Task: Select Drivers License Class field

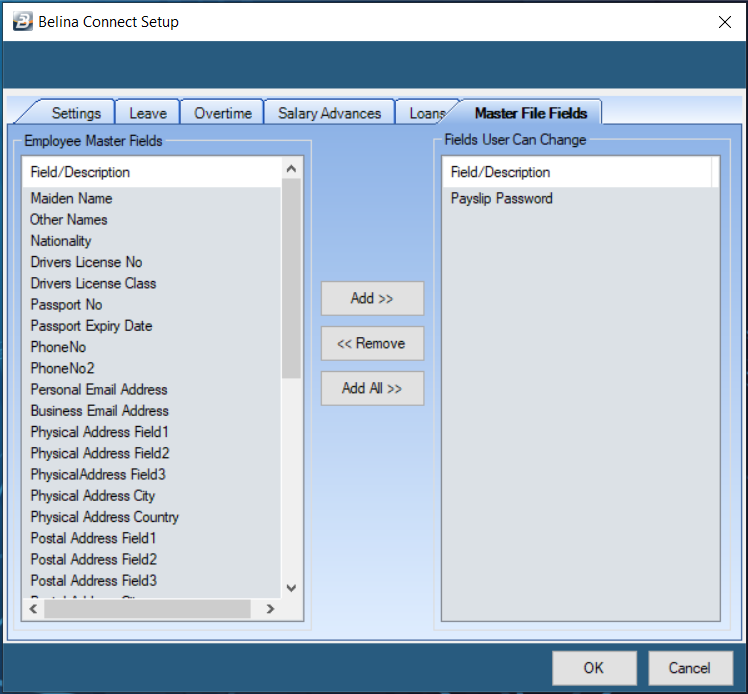Action: tap(94, 283)
